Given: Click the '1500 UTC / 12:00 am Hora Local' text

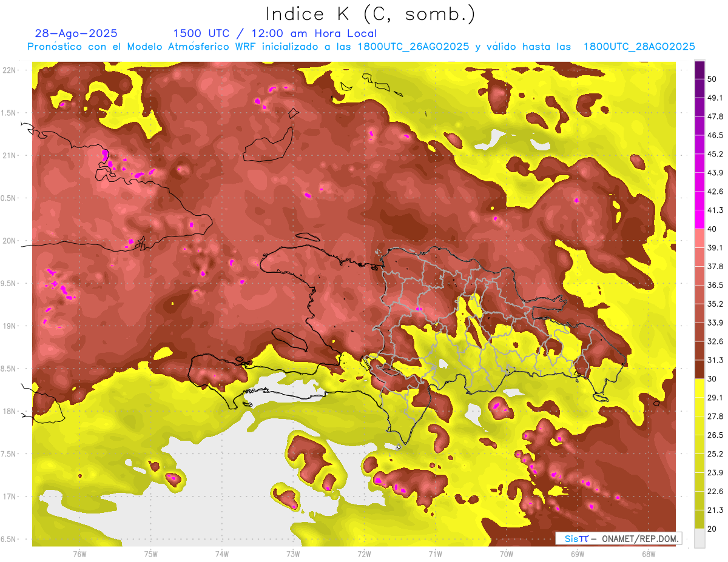Looking at the screenshot, I should [x=275, y=34].
